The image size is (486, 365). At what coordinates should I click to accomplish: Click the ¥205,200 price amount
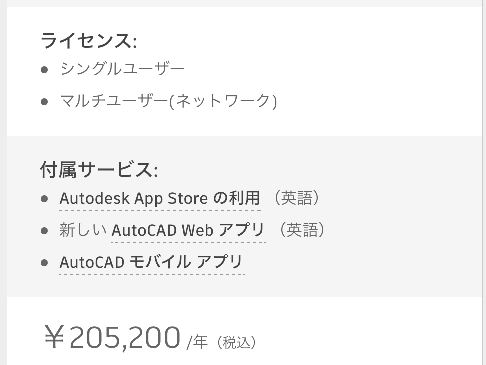click(112, 337)
